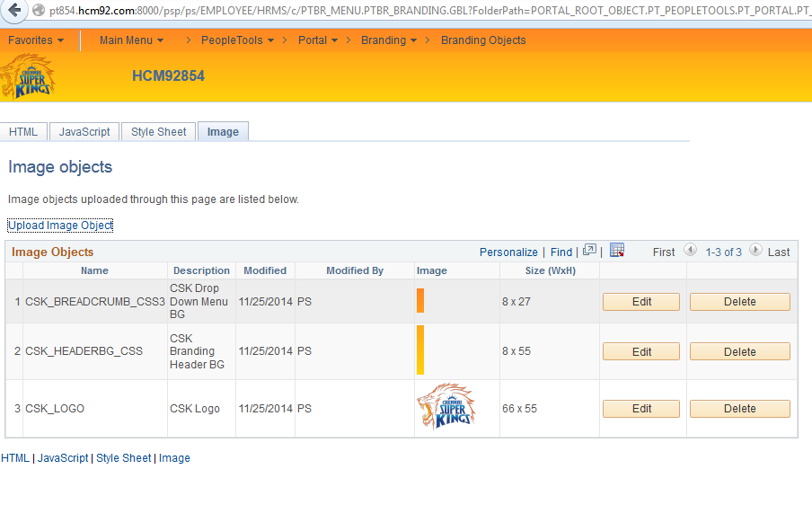Click bottom Style Sheet footer link
This screenshot has height=531, width=812.
point(124,458)
